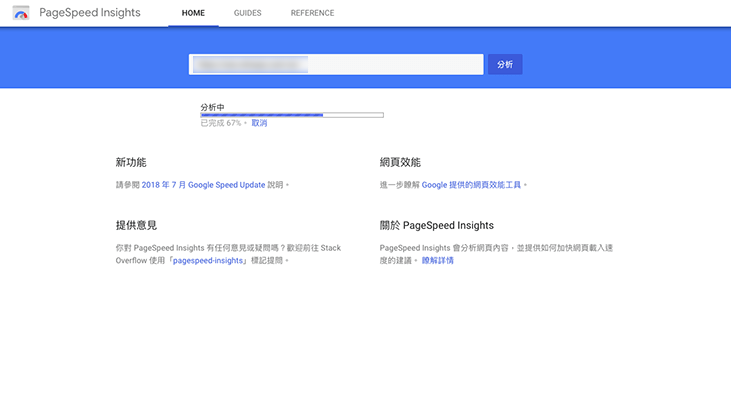This screenshot has width=731, height=402.
Task: Open the HOME tab
Action: coord(193,13)
